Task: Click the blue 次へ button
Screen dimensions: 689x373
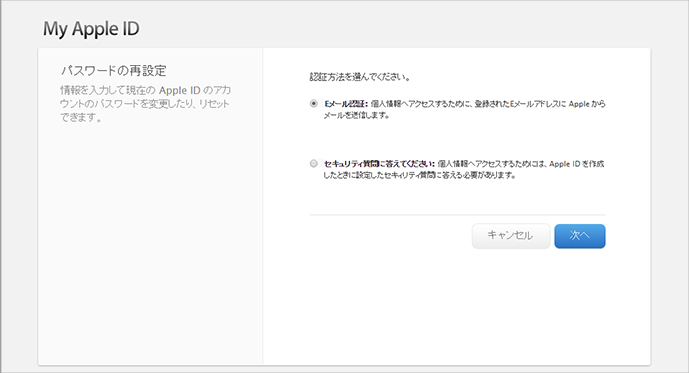Action: click(x=580, y=236)
